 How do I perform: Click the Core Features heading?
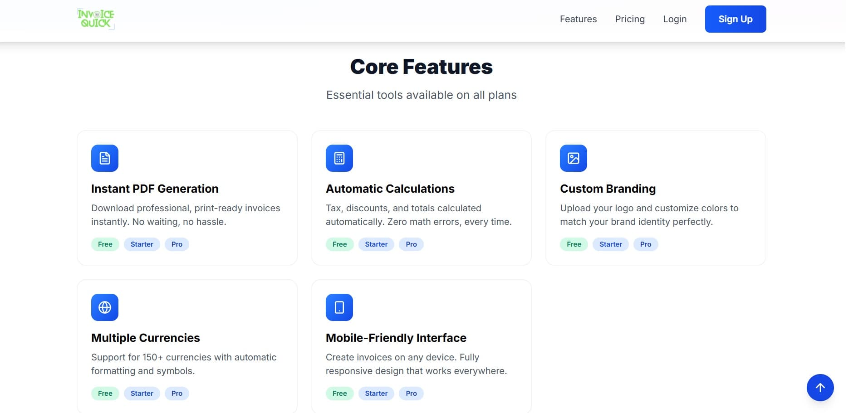(x=421, y=66)
